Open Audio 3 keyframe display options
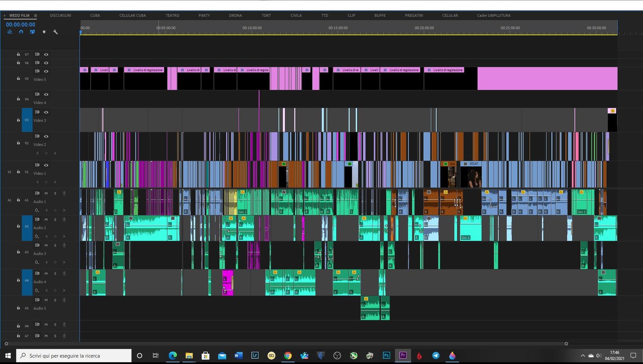Screen dimensions: 643x364 click(x=37, y=262)
